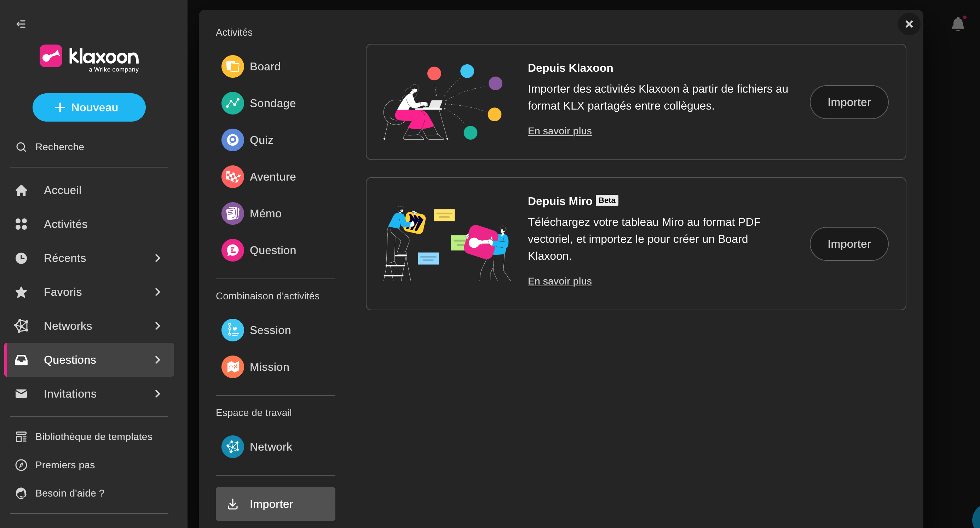The height and width of the screenshot is (528, 980).
Task: Pick the Session combination icon
Action: [x=232, y=330]
